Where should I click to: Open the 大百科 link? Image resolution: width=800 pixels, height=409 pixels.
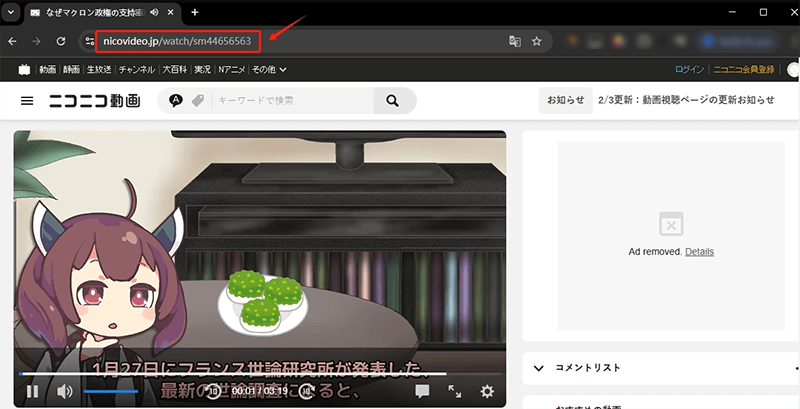click(x=174, y=69)
